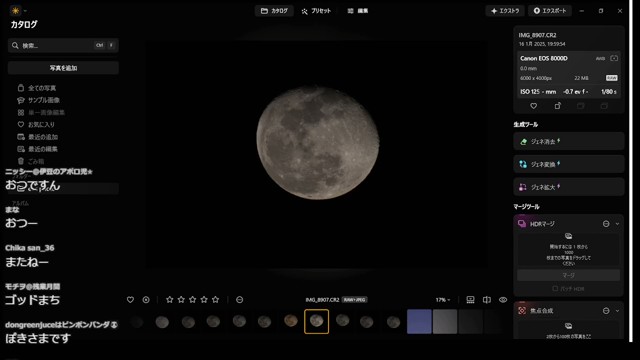Click the heart icon in the info panel
640x360 pixels.
(x=533, y=106)
